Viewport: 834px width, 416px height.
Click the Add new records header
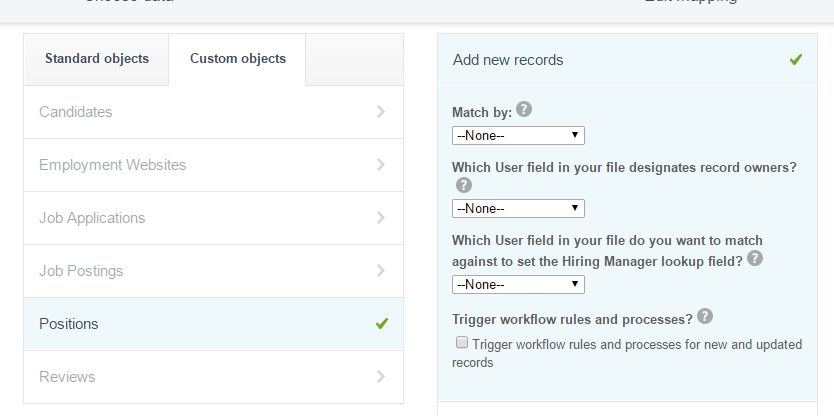tap(508, 60)
